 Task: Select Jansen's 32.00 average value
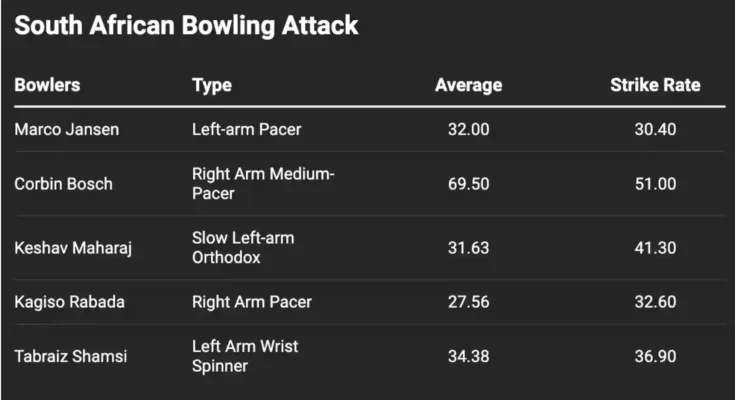[x=468, y=129]
